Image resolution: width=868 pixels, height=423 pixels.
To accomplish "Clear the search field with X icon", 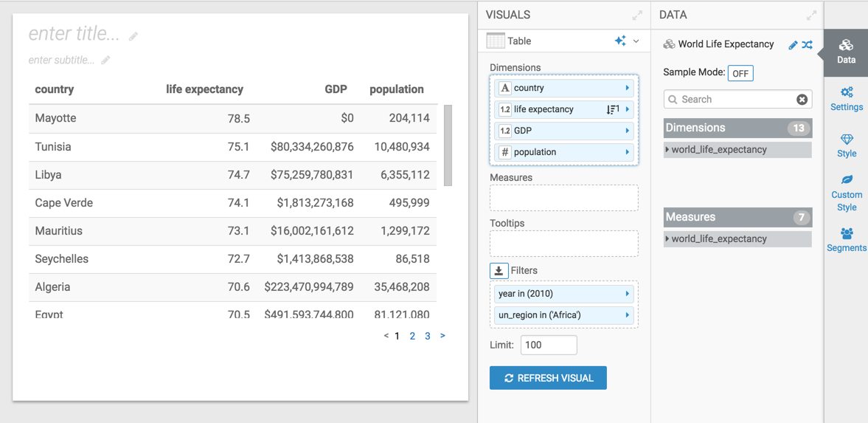I will (802, 100).
